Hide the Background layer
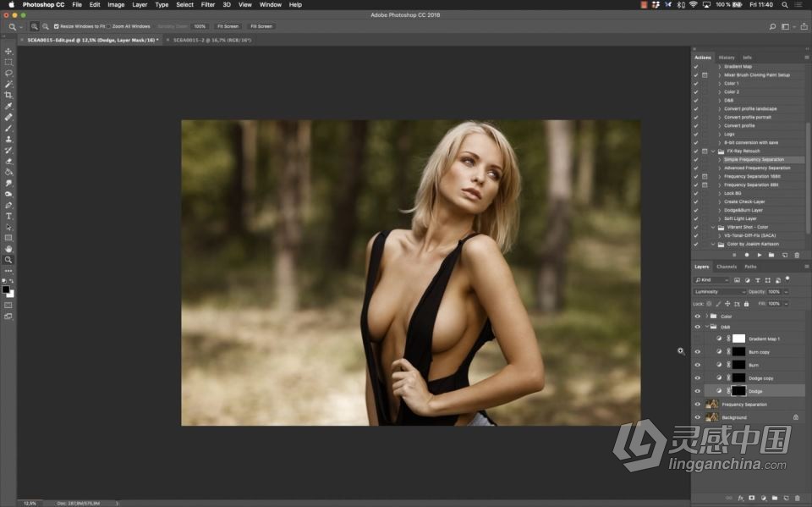Image resolution: width=812 pixels, height=507 pixels. pyautogui.click(x=698, y=417)
